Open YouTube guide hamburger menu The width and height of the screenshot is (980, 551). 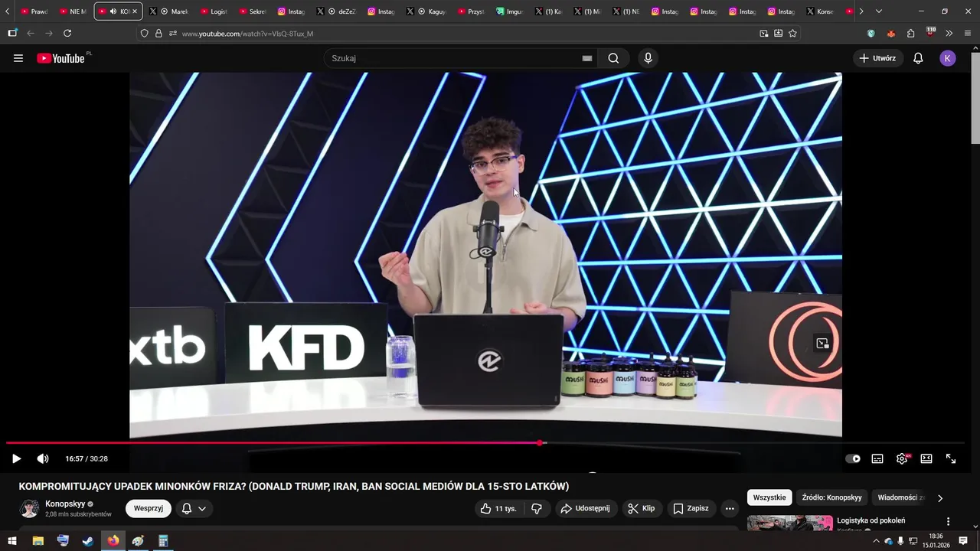18,58
